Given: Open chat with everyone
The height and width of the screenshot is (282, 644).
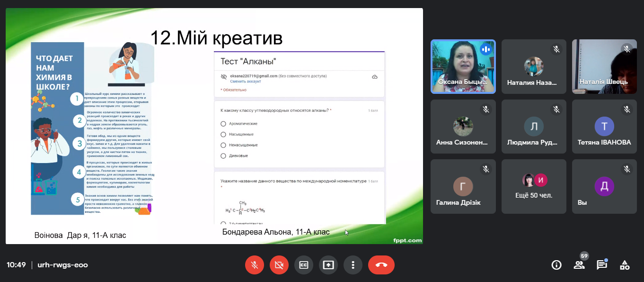Looking at the screenshot, I should point(602,265).
